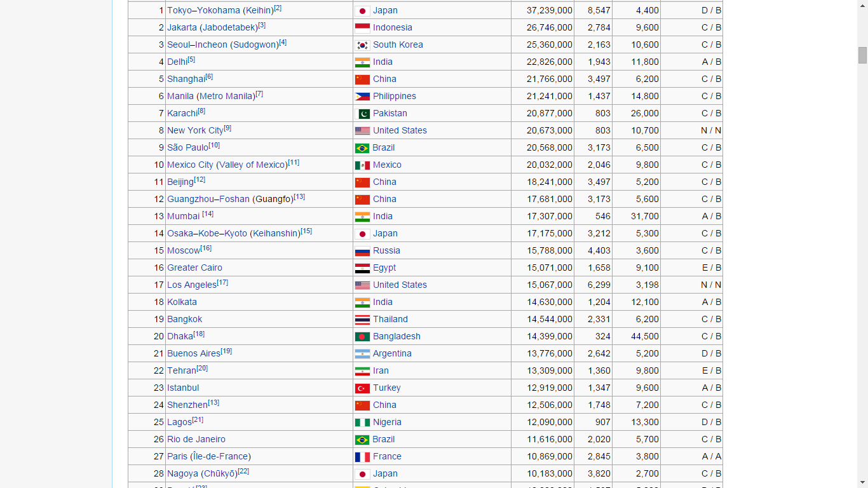
Task: Click the vertical scrollbar thumb
Action: pyautogui.click(x=862, y=55)
